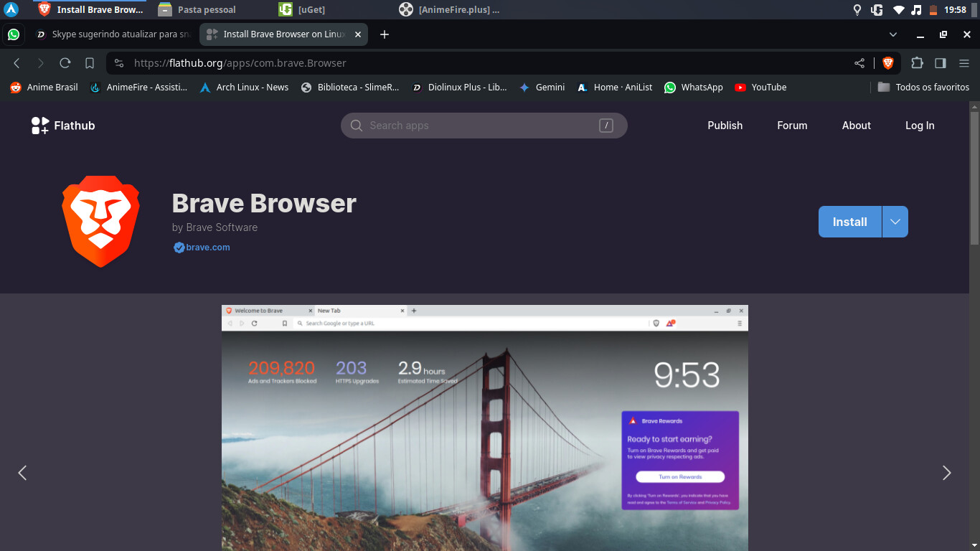Show the previous screenshot in carousel

(22, 473)
